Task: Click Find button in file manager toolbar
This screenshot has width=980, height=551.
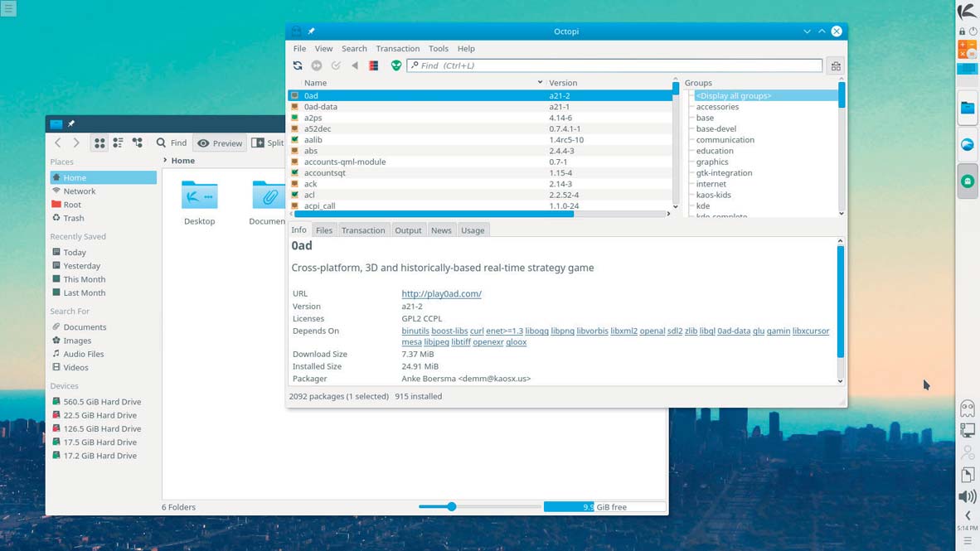Action: 172,143
